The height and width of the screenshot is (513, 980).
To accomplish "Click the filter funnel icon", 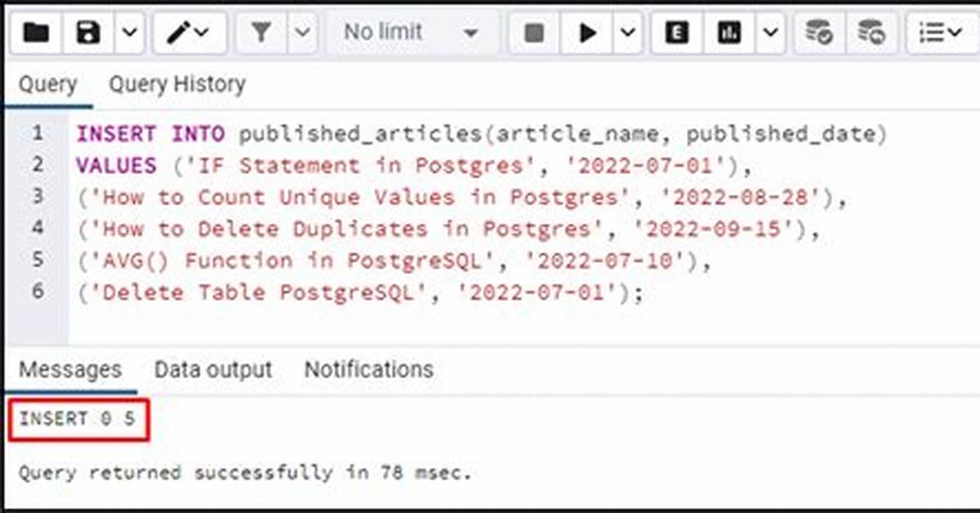I will point(261,33).
